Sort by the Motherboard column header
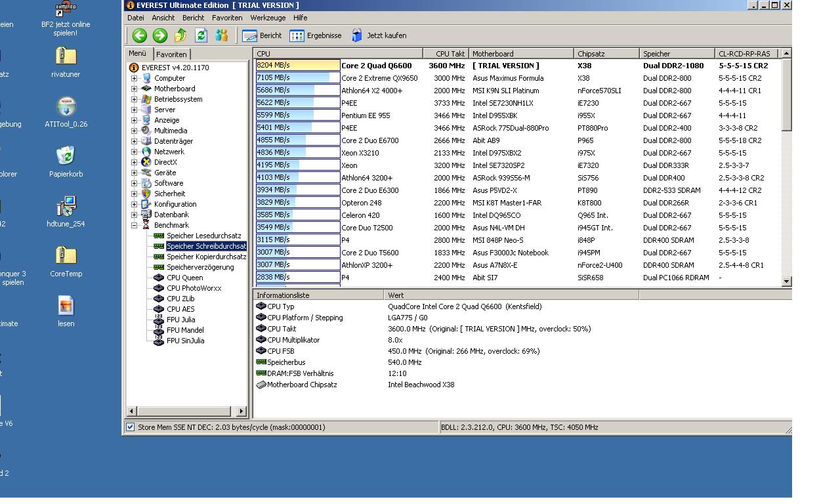Viewport: 840px width, 504px height. (521, 54)
